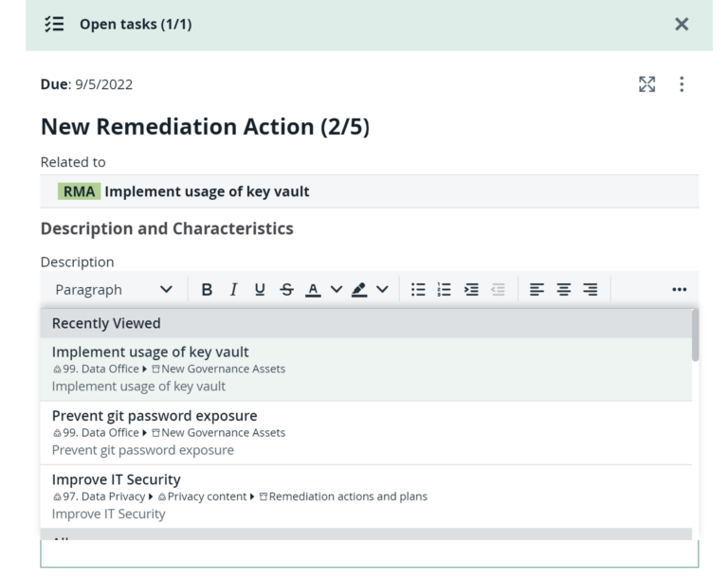Apply underline formatting
The image size is (728, 578).
coord(260,290)
